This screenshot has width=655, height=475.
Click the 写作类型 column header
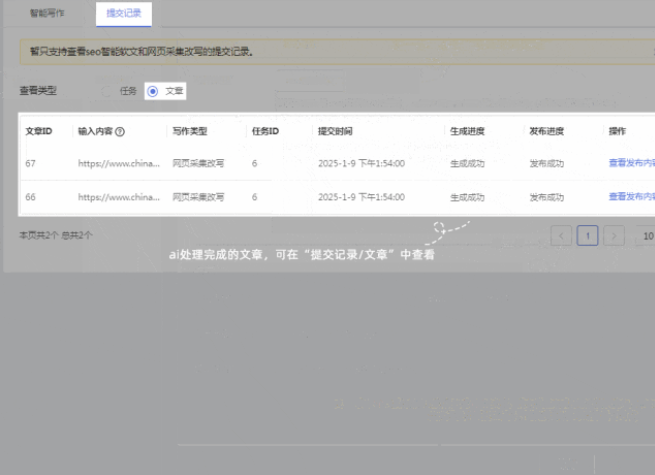pyautogui.click(x=189, y=131)
